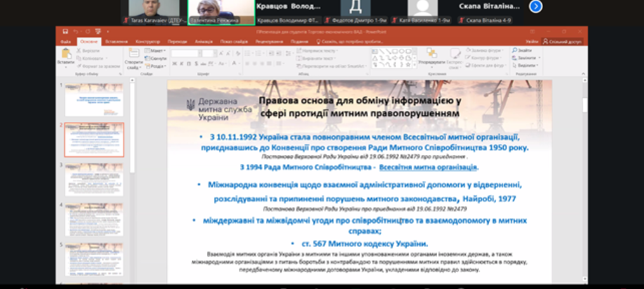Switch to the Конструктор tab
Screen dimensions: 644x289
point(148,41)
